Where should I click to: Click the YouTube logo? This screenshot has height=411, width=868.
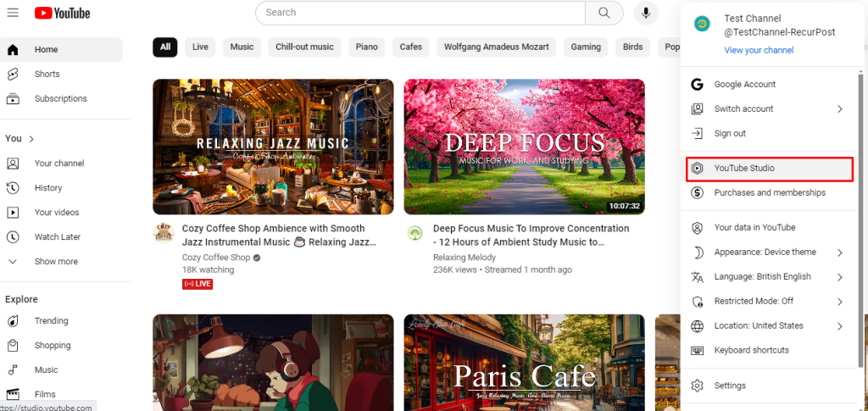(x=62, y=14)
